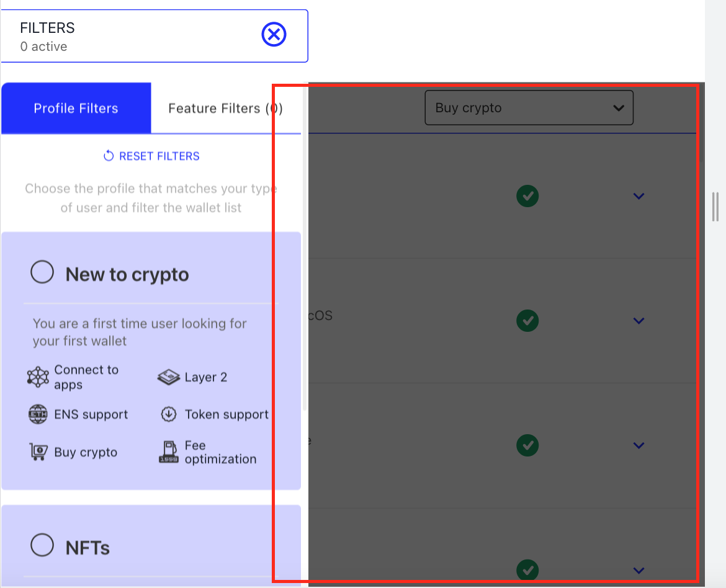Switch to the Profile Filters tab
The height and width of the screenshot is (588, 726).
tap(76, 108)
